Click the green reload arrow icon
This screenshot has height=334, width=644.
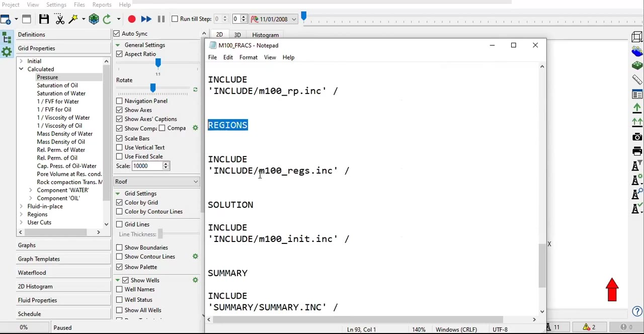(x=107, y=19)
